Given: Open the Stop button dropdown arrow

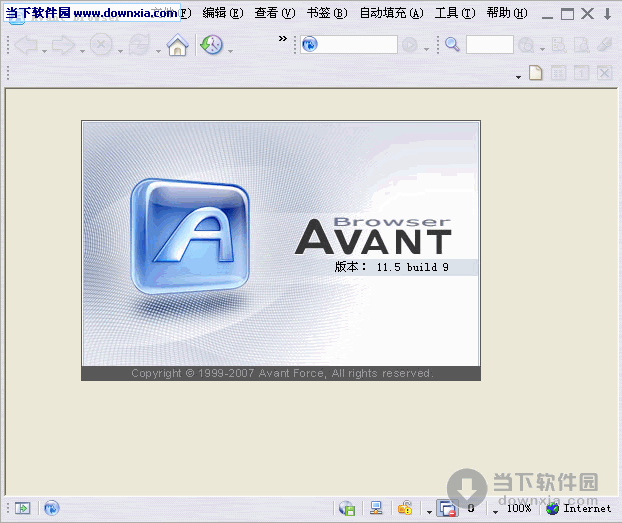Looking at the screenshot, I should (120, 52).
